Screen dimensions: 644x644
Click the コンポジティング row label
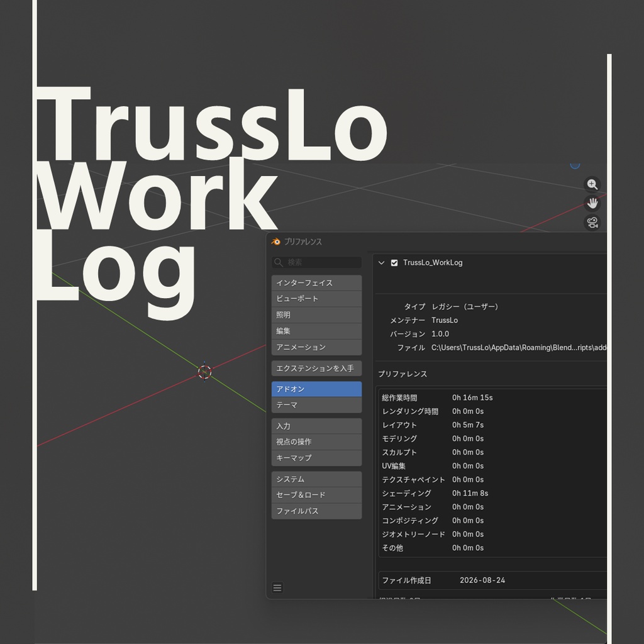[410, 520]
